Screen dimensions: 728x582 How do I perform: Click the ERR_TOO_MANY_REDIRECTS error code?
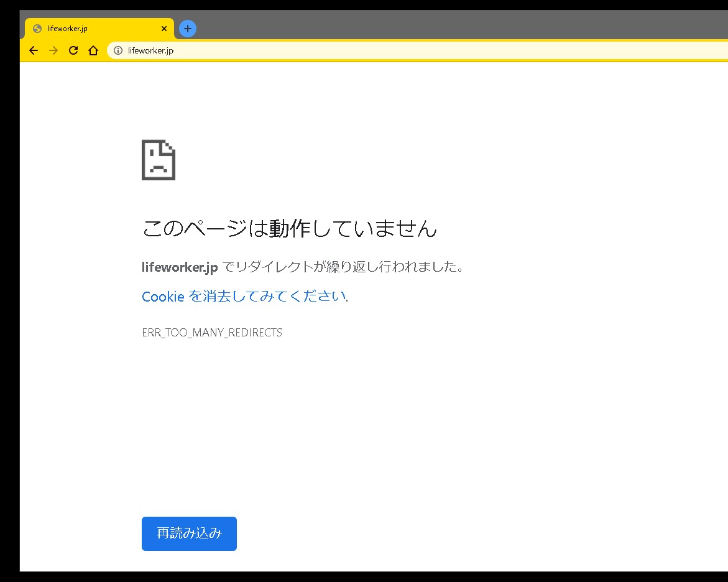[x=212, y=333]
